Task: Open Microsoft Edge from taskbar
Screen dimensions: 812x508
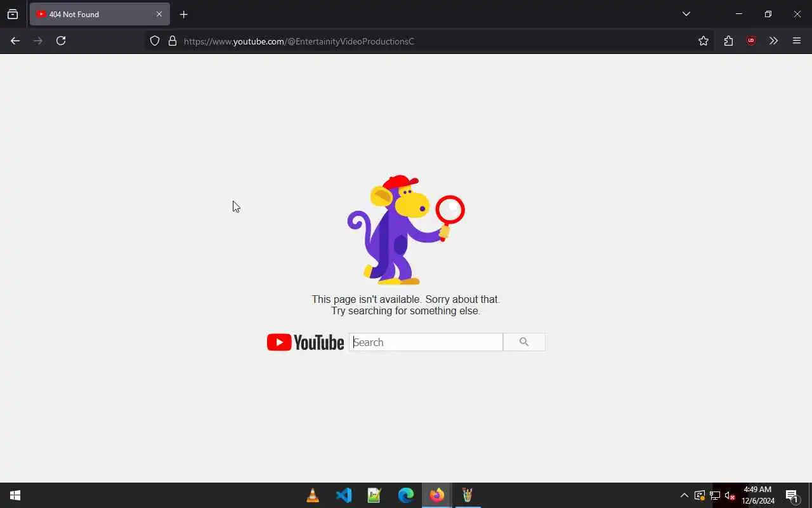Action: click(405, 495)
